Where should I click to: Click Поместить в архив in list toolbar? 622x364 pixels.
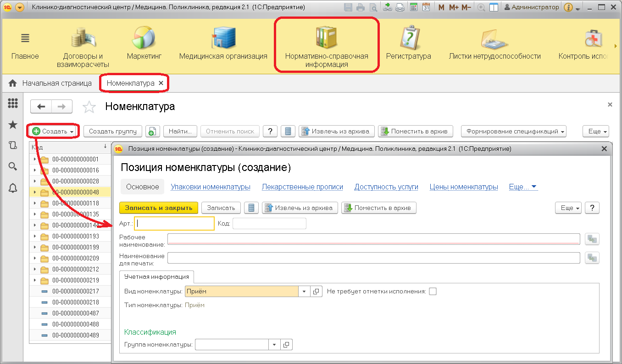(x=416, y=131)
